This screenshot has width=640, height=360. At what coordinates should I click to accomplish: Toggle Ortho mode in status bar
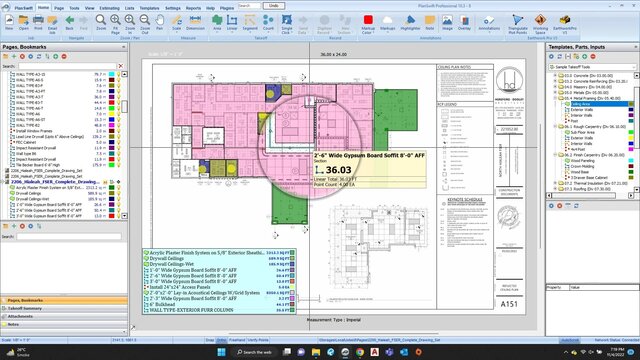click(x=221, y=340)
